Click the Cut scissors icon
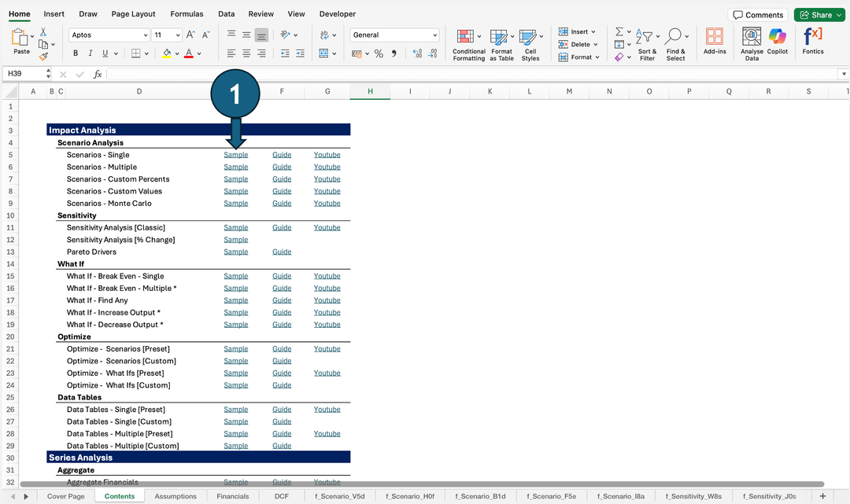Screen dimensions: 850x504 43,31
